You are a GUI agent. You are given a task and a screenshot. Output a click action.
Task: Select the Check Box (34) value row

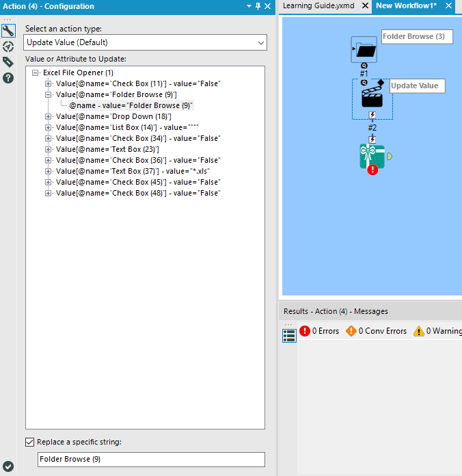138,138
